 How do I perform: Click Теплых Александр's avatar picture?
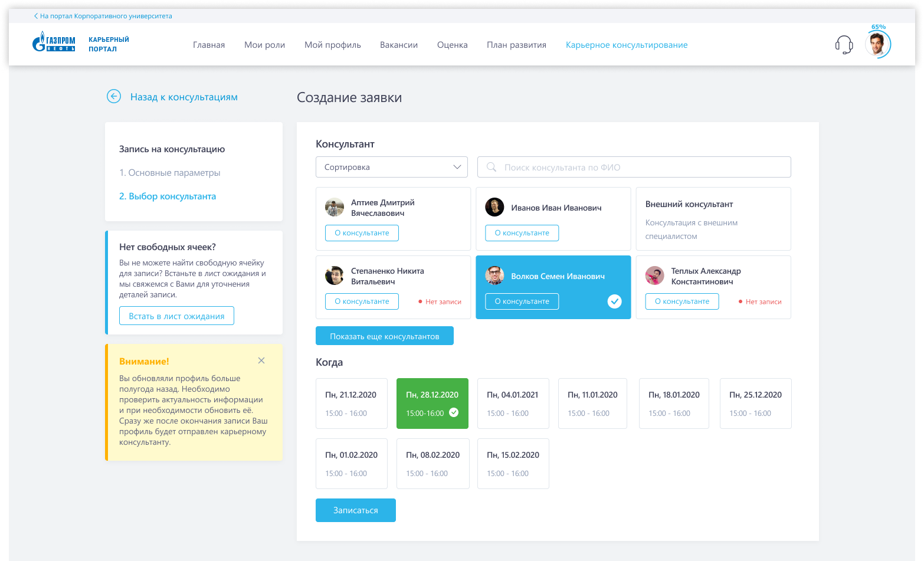point(654,275)
